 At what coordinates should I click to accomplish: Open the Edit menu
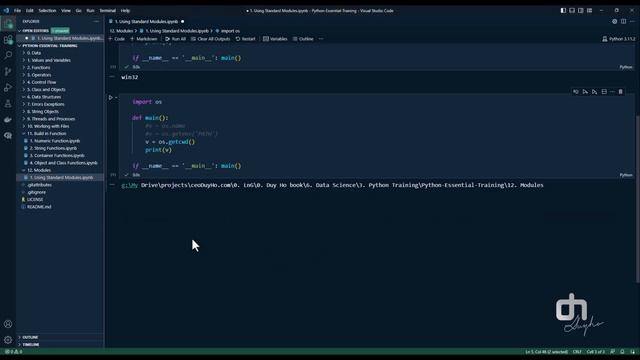[29, 11]
